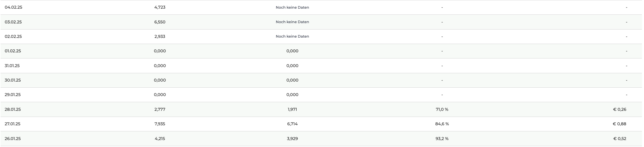The height and width of the screenshot is (147, 644).
Task: Click the € 0,26 amount
Action: pos(620,109)
